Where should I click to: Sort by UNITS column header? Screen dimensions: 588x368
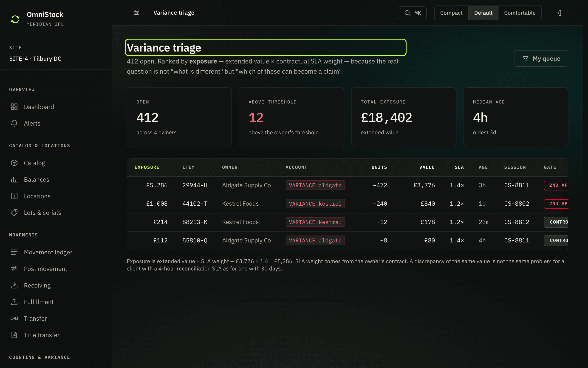tap(379, 167)
